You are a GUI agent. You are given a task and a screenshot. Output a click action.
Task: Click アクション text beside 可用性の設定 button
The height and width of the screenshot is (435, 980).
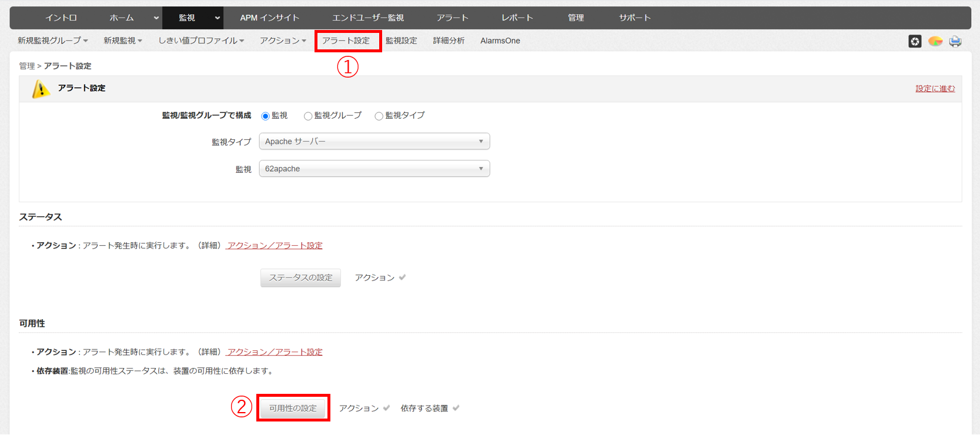[359, 408]
